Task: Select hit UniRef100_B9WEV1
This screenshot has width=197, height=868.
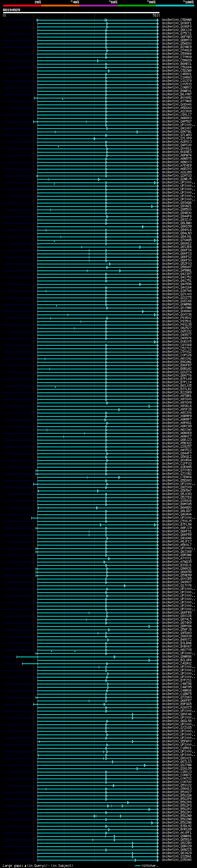Action: (177, 91)
